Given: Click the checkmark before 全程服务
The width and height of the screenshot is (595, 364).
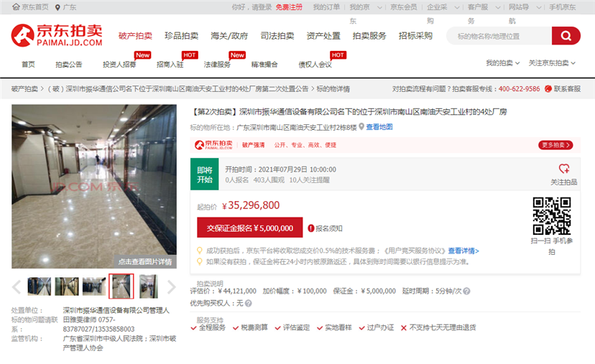Looking at the screenshot, I should tap(193, 328).
